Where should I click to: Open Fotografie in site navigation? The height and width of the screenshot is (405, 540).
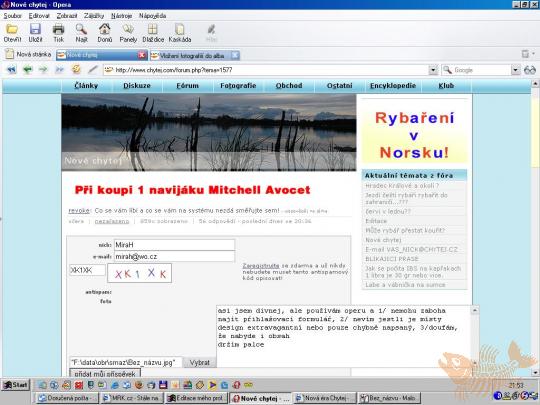[238, 86]
